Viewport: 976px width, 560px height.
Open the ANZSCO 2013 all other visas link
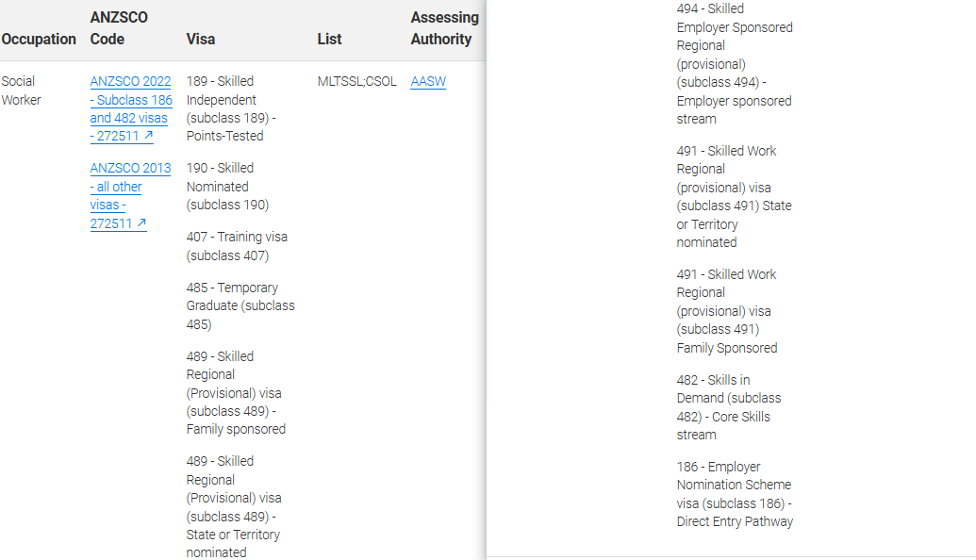pyautogui.click(x=130, y=187)
